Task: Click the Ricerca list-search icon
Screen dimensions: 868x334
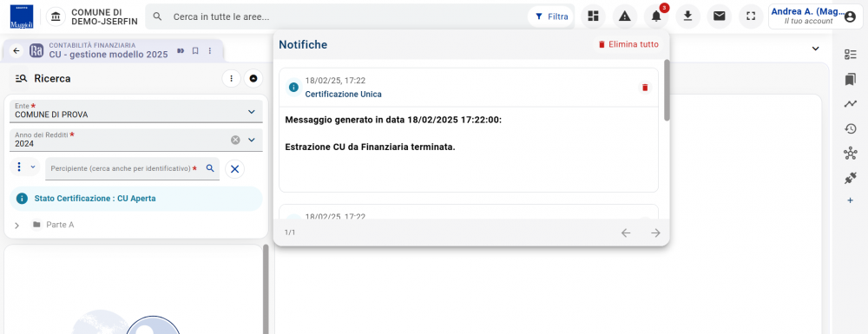Action: [x=22, y=79]
